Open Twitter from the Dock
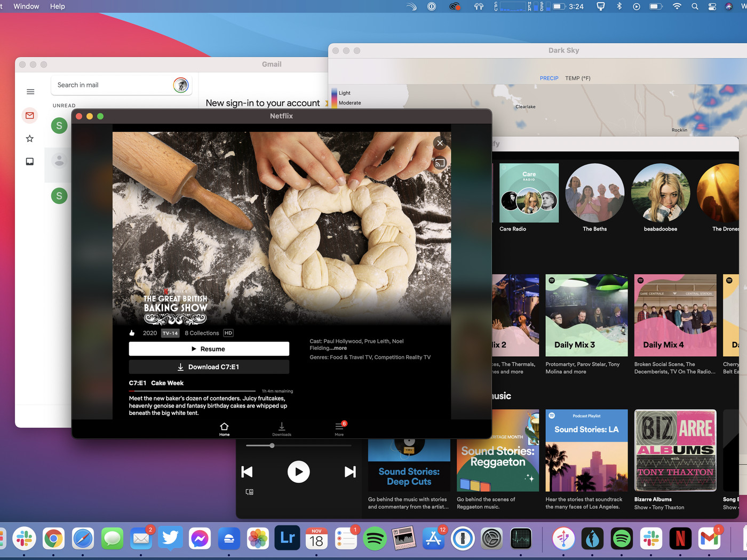 (x=170, y=539)
